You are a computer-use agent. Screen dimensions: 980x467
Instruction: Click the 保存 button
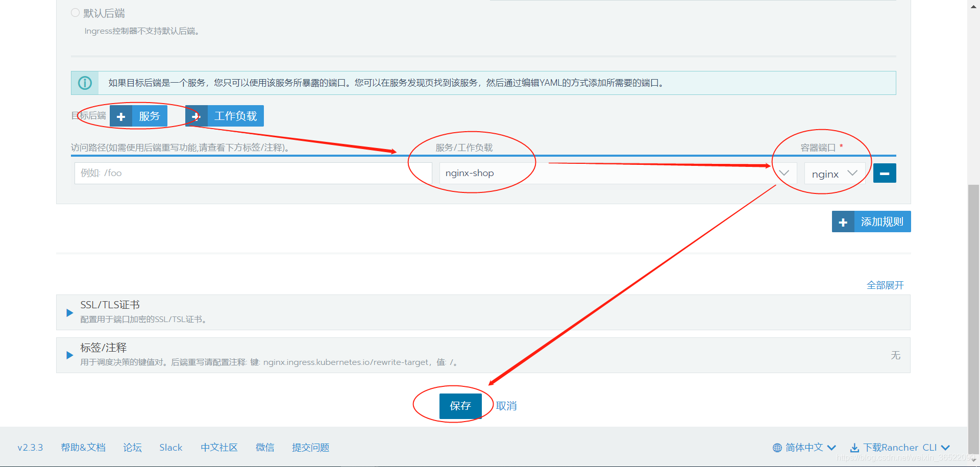click(x=460, y=406)
